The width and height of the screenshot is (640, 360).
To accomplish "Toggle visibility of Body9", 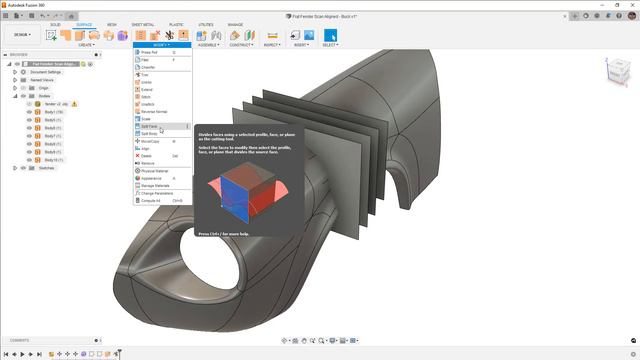I will pos(29,152).
